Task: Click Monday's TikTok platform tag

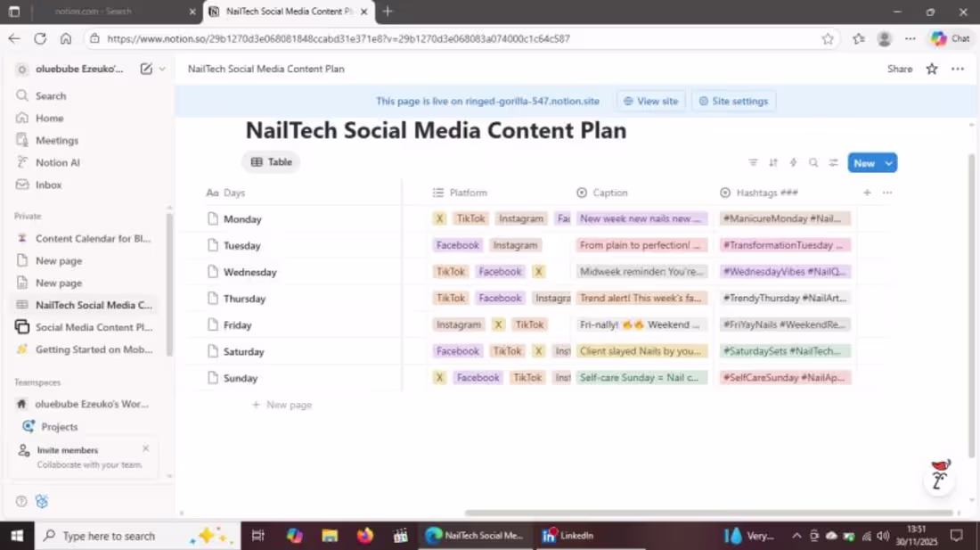Action: click(470, 218)
